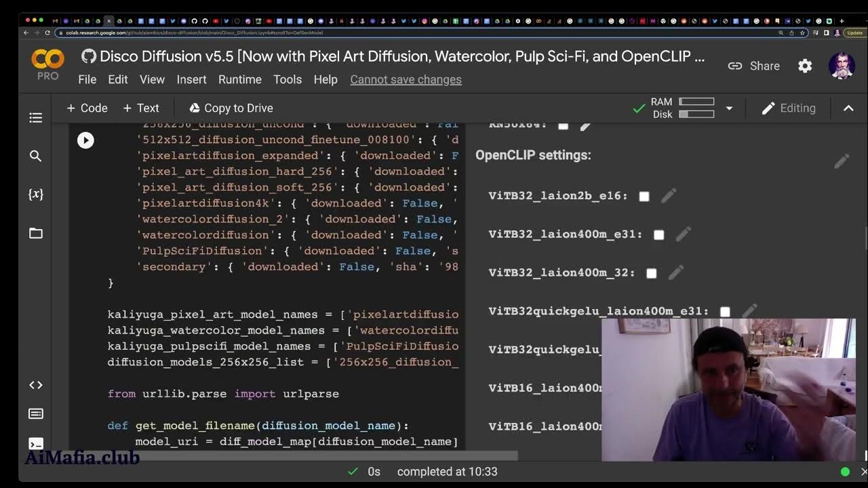The height and width of the screenshot is (488, 868).
Task: Click Copy to Drive
Action: click(x=231, y=108)
